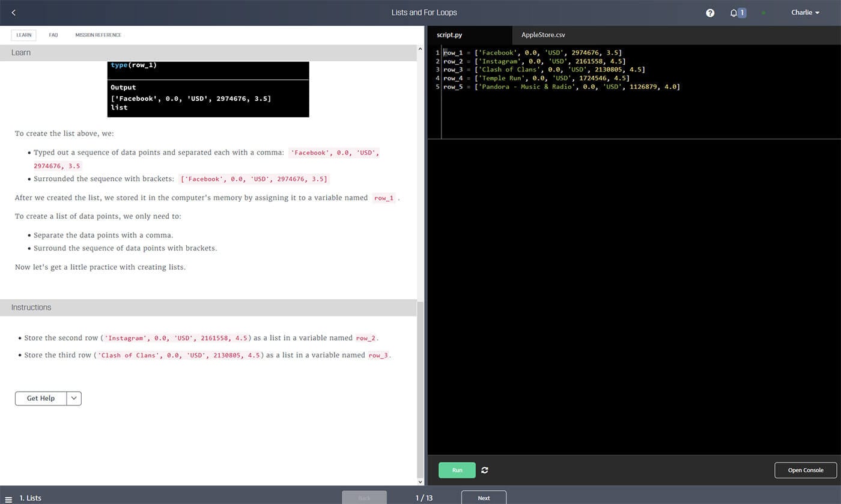Open the help question mark icon
This screenshot has height=504, width=841.
[x=710, y=13]
